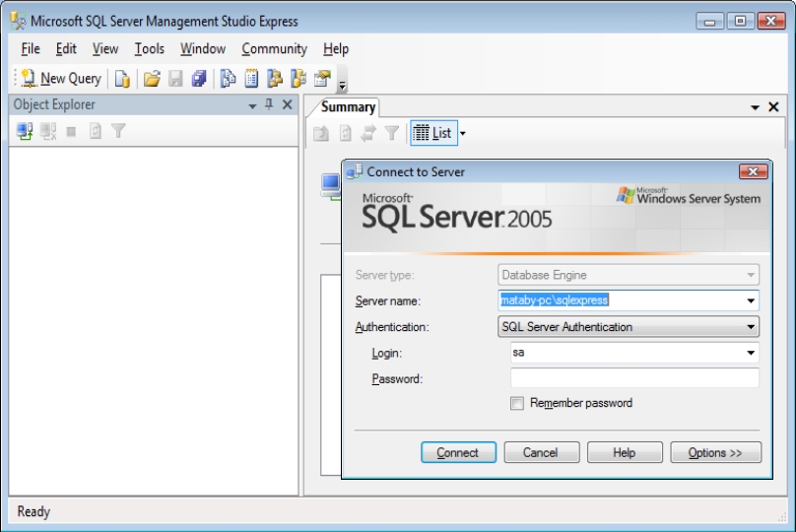Click the New Query toolbar button
Screen dimensions: 796x532
61,79
